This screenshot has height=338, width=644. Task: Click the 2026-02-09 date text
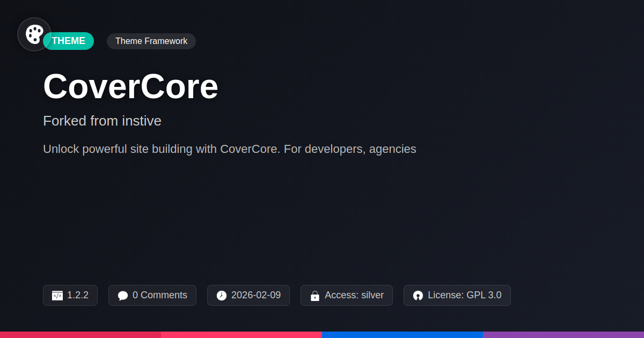coord(256,295)
